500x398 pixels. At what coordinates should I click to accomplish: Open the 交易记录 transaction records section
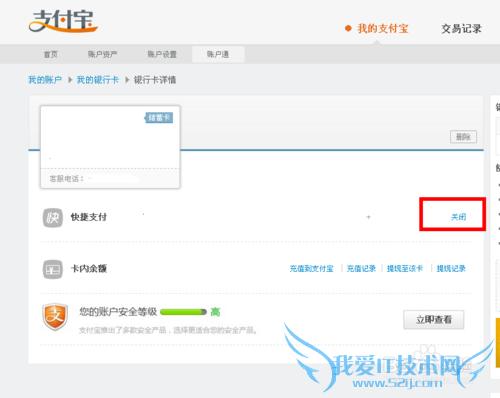461,29
